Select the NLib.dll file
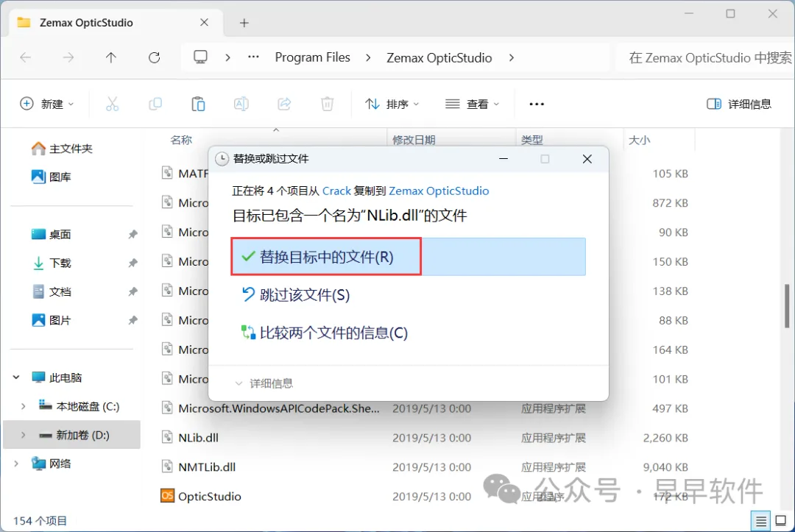The image size is (795, 532). tap(198, 437)
